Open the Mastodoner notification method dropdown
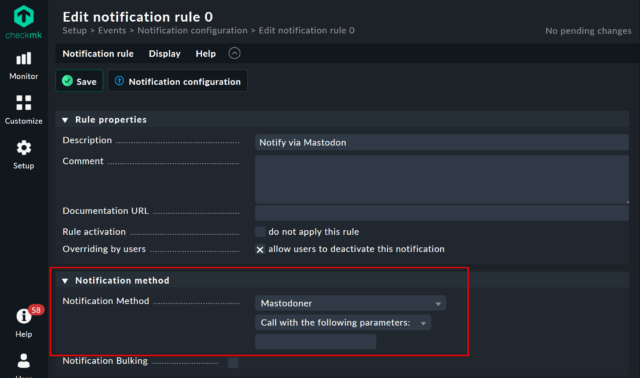This screenshot has height=378, width=640. [x=350, y=303]
